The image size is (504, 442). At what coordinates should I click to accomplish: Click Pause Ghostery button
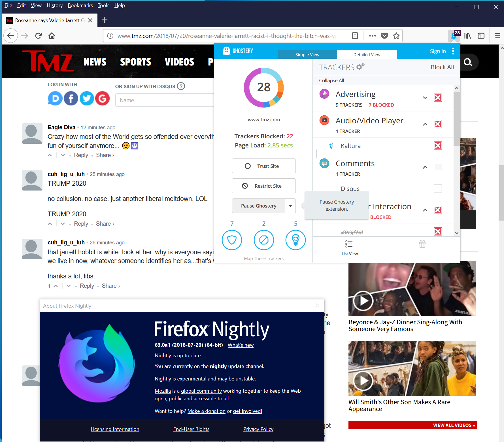259,206
